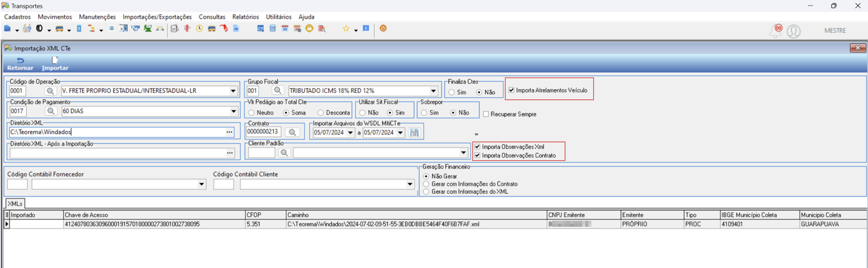Click the GUARAPUAVA cell in grid

pos(833,224)
